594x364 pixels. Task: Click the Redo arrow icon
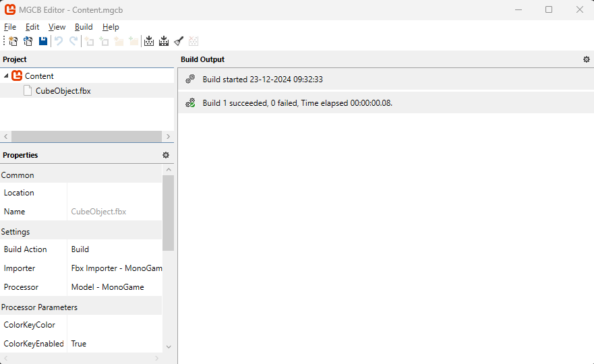[73, 41]
